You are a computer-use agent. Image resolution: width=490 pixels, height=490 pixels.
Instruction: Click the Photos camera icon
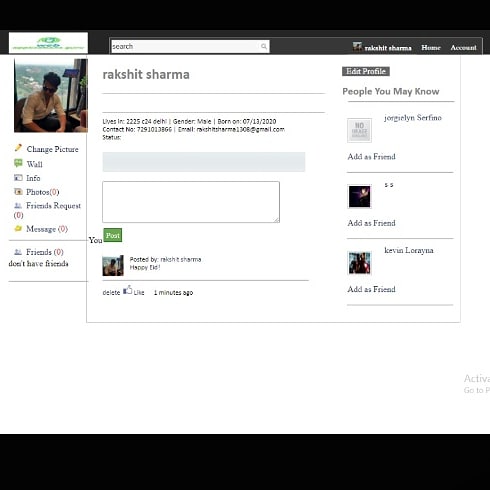18,191
